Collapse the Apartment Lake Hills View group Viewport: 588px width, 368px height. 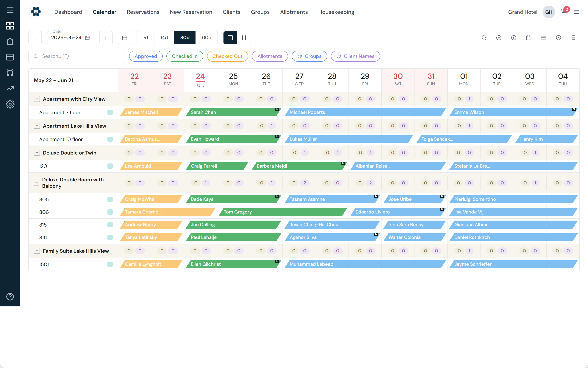[37, 126]
